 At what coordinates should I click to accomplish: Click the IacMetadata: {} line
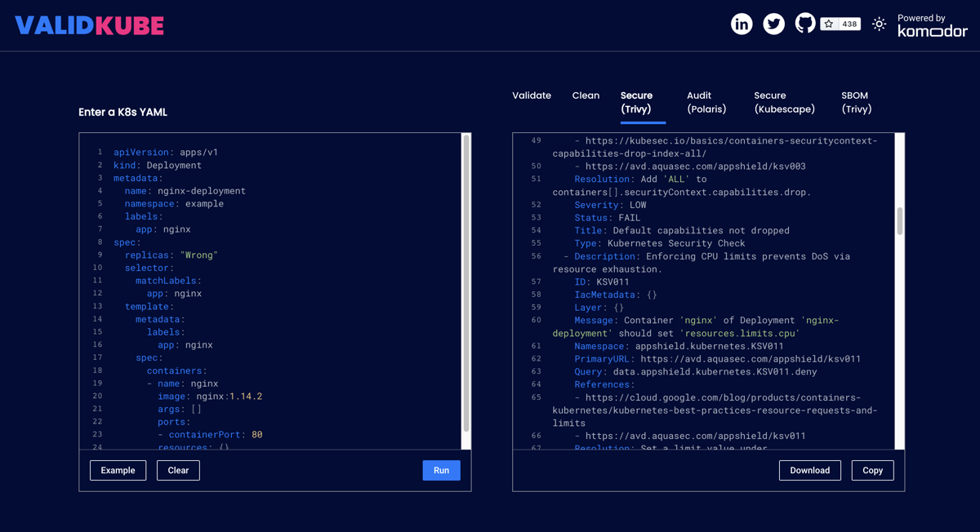pos(616,295)
